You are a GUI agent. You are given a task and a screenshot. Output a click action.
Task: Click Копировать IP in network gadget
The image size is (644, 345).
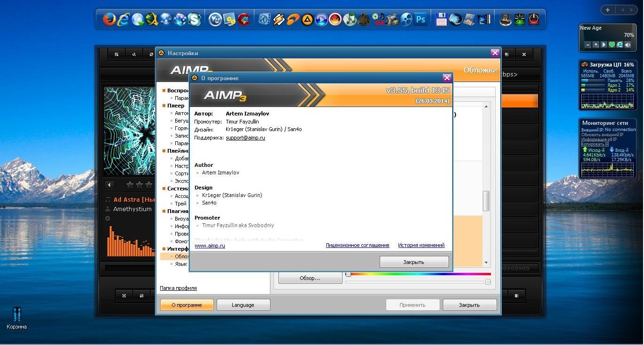(x=595, y=144)
